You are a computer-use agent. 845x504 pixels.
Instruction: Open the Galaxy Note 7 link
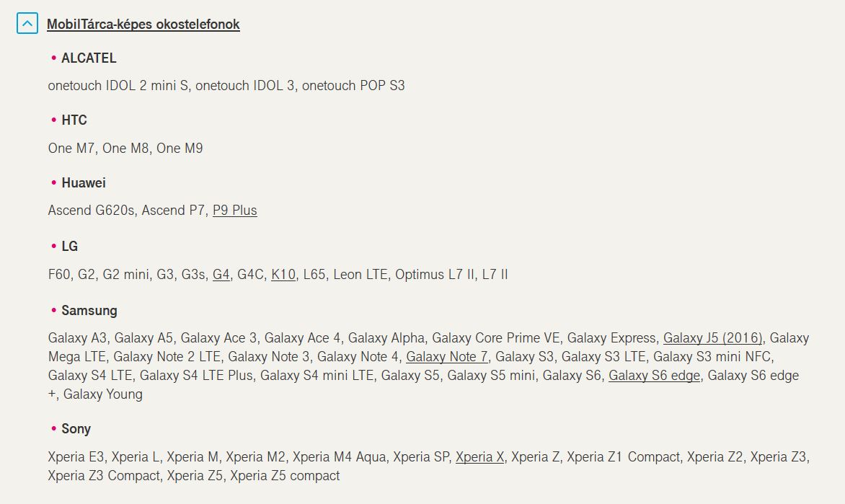point(447,357)
